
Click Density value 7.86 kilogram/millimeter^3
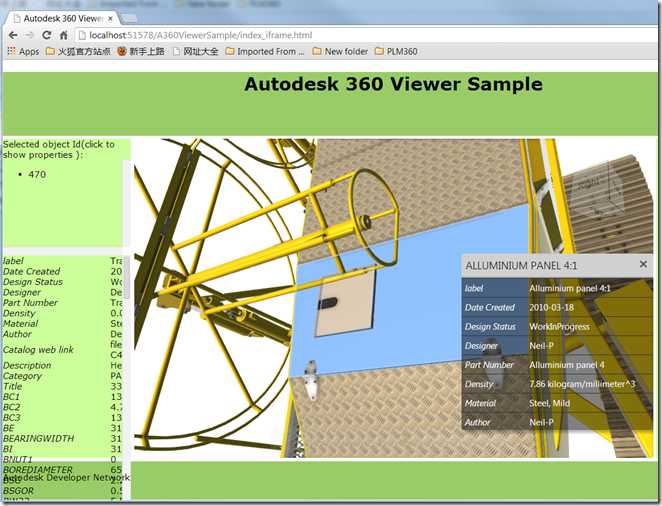coord(582,384)
